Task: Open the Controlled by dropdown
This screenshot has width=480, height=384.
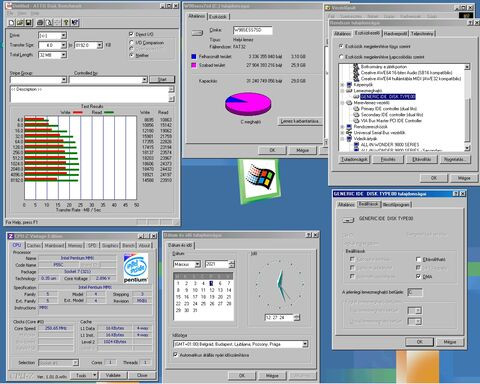Action: [x=144, y=80]
